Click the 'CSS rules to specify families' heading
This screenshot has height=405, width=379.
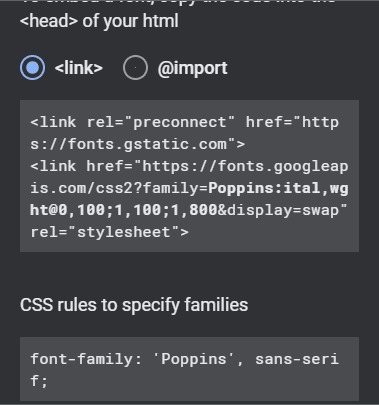(134, 305)
